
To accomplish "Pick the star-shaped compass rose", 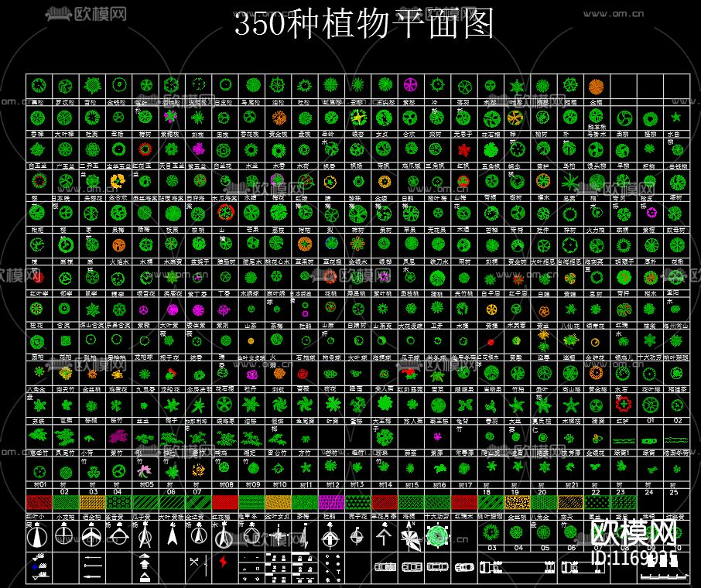I will [x=411, y=536].
